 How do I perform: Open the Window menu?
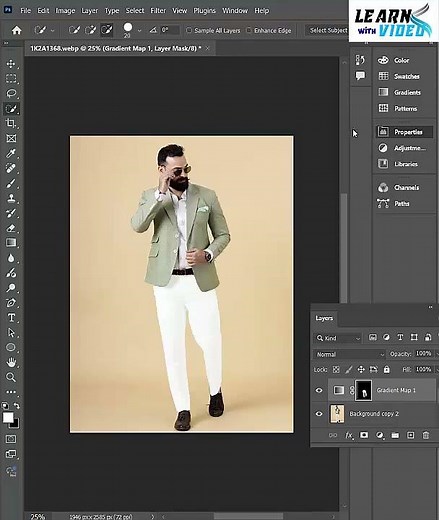point(235,11)
